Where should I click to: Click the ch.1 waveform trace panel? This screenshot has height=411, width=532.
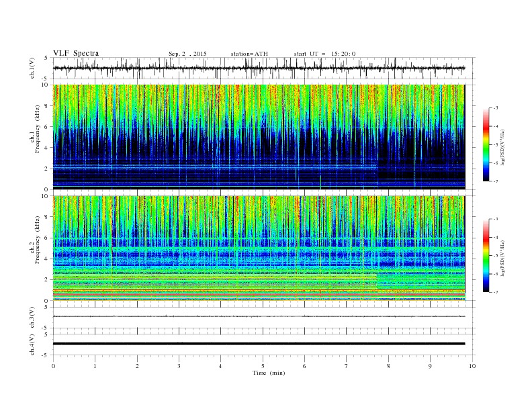[264, 68]
